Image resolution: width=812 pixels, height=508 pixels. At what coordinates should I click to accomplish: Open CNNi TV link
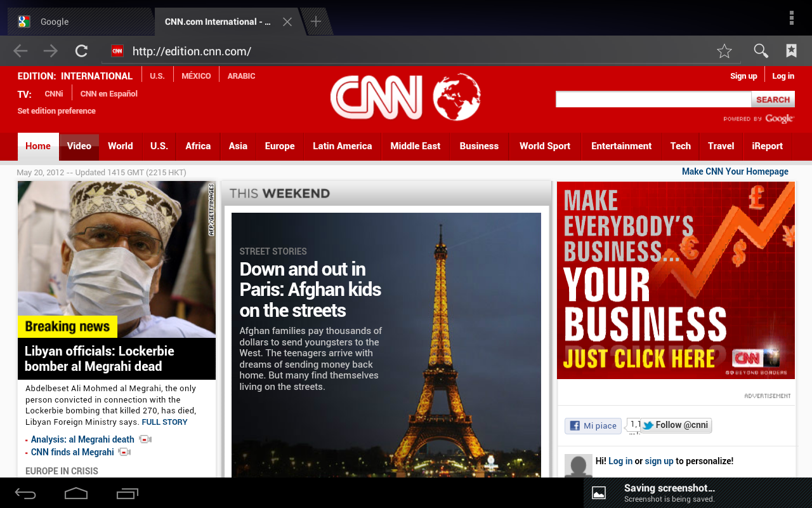coord(54,93)
